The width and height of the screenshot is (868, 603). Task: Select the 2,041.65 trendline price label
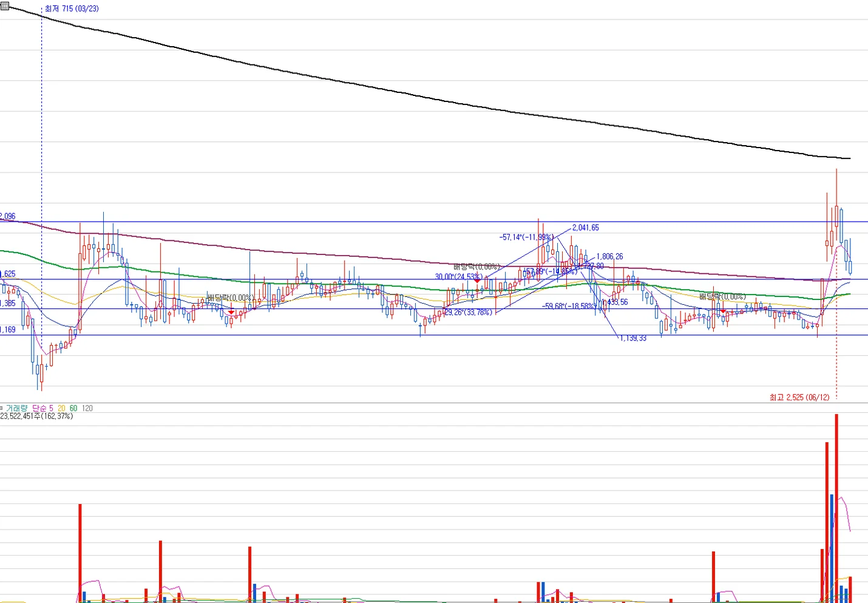tap(586, 228)
